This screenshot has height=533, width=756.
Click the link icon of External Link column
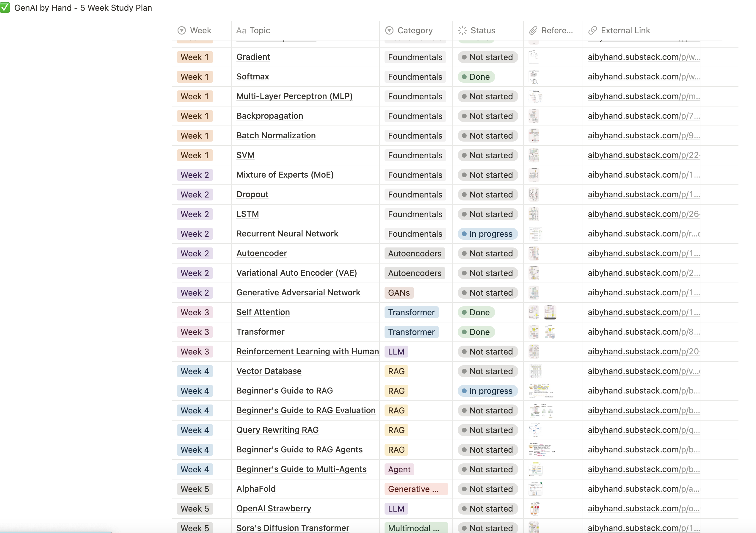(593, 31)
